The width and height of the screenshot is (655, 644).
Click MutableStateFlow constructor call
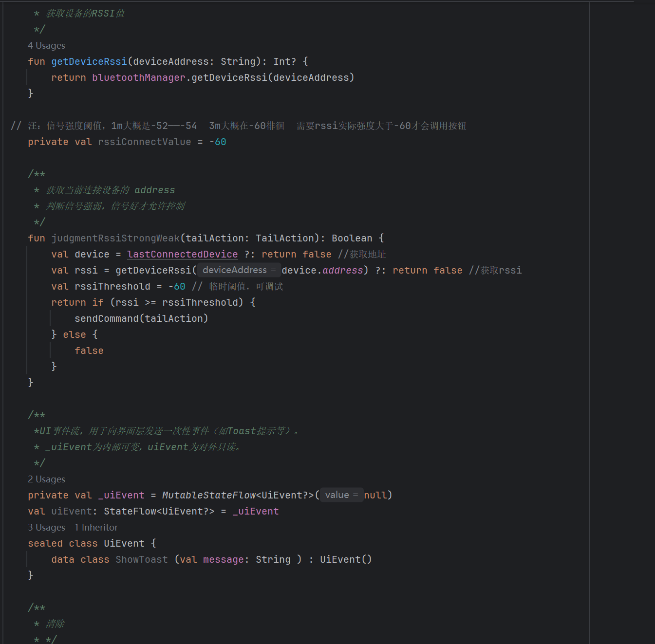point(209,495)
